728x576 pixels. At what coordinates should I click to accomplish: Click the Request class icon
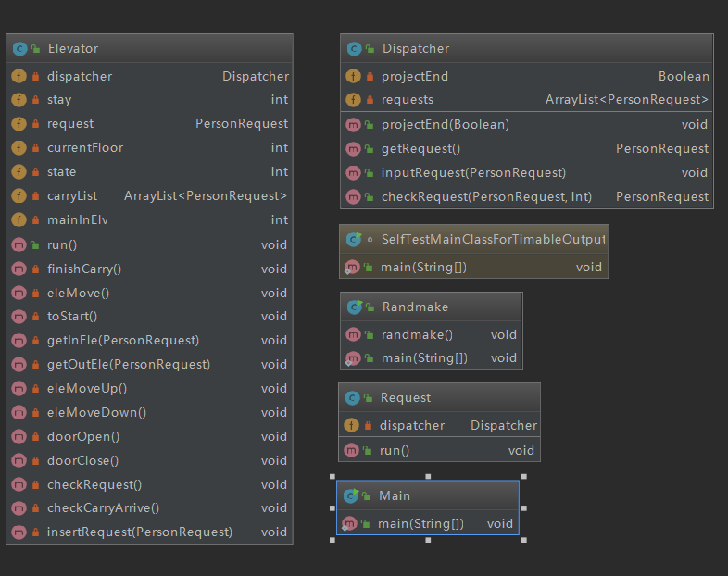tap(352, 397)
